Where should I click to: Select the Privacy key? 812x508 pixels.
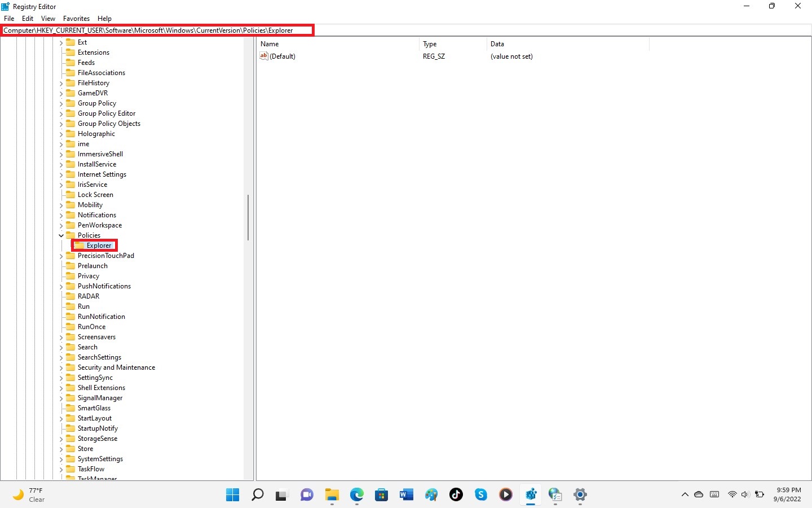89,276
